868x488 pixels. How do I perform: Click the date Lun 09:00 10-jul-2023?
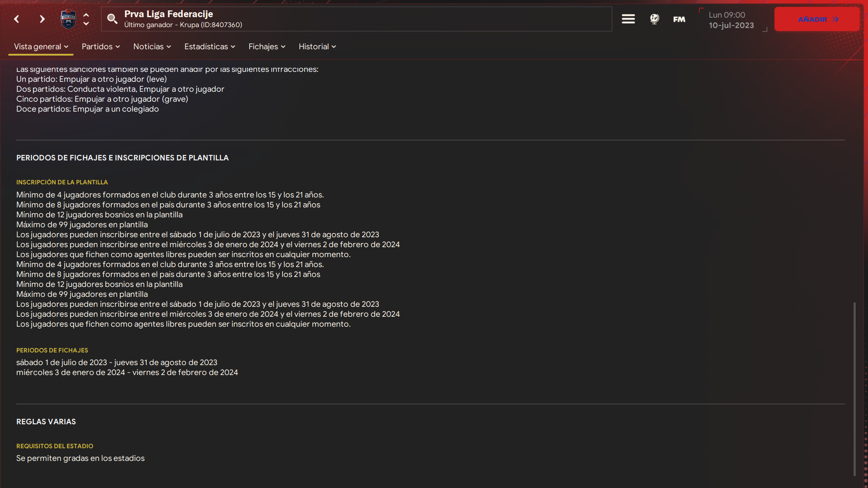pos(731,20)
